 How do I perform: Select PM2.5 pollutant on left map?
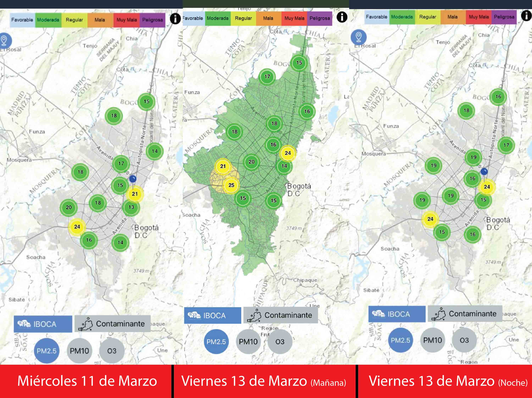[46, 351]
